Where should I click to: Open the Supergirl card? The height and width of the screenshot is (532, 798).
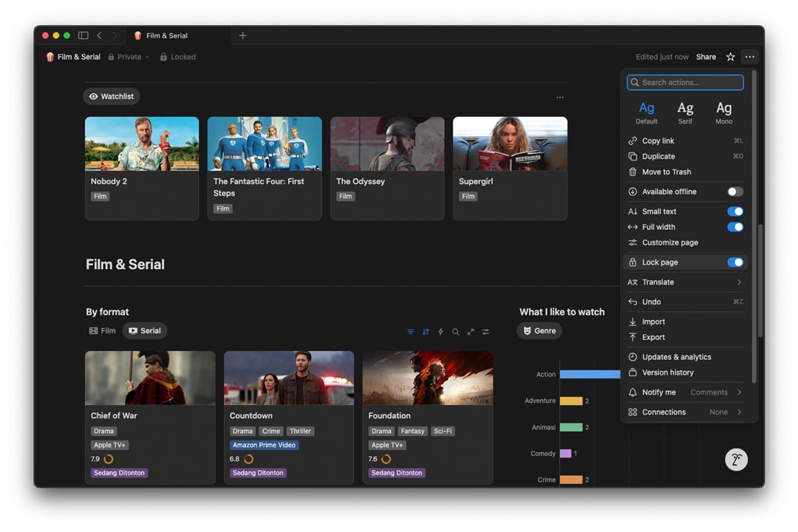[510, 168]
